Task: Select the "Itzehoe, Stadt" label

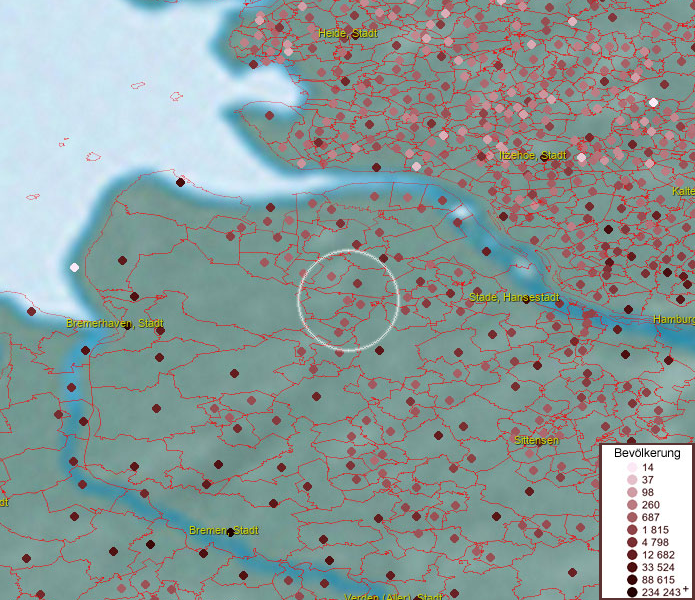Action: click(x=532, y=156)
